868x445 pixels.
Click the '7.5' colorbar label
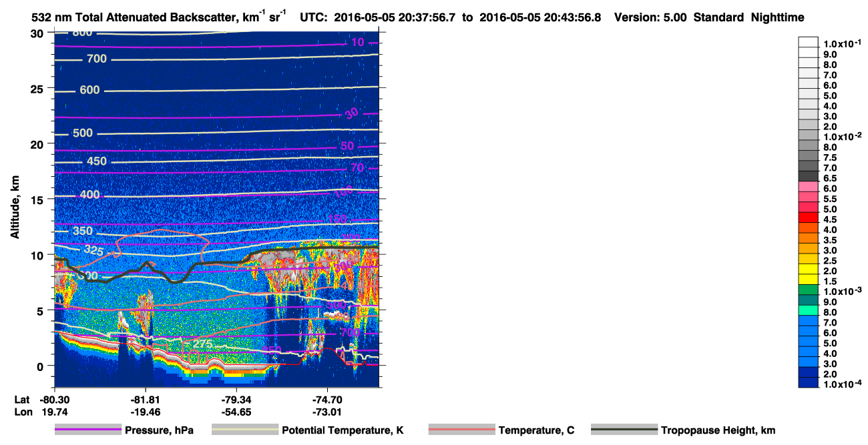[831, 157]
